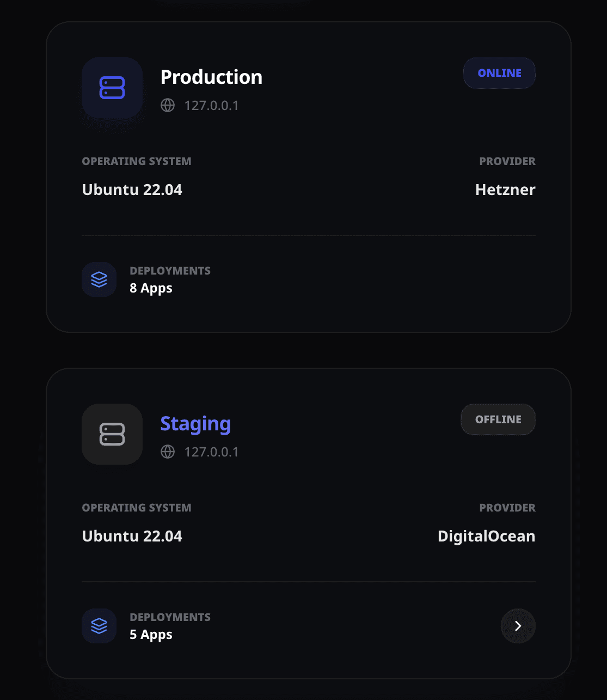Click Production IP address 127.0.0.1
Image resolution: width=607 pixels, height=700 pixels.
[x=211, y=106]
